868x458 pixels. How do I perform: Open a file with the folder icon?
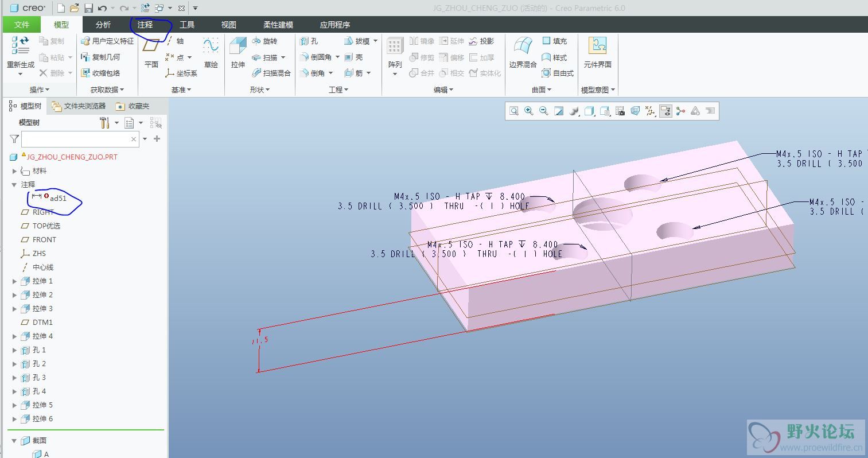click(x=75, y=8)
